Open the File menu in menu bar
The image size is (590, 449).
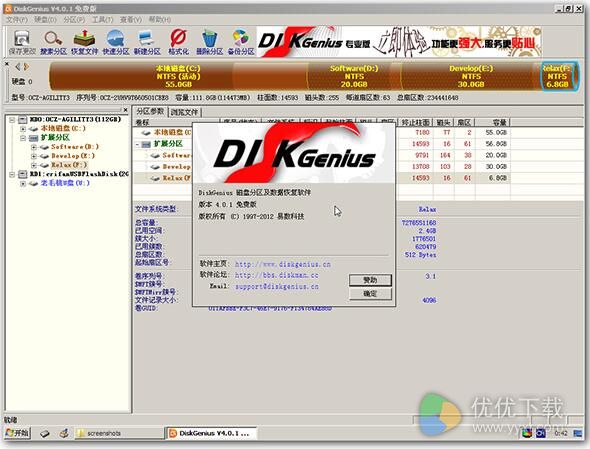tap(17, 19)
